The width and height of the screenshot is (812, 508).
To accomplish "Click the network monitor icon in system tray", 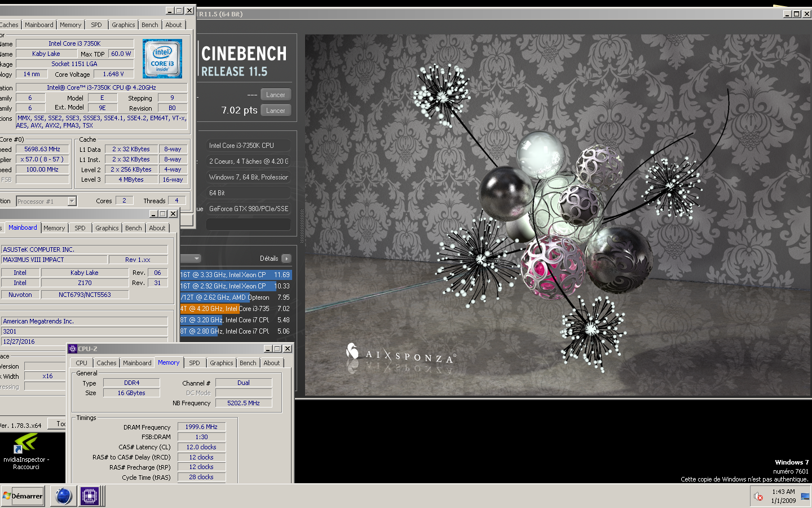I will pos(805,496).
